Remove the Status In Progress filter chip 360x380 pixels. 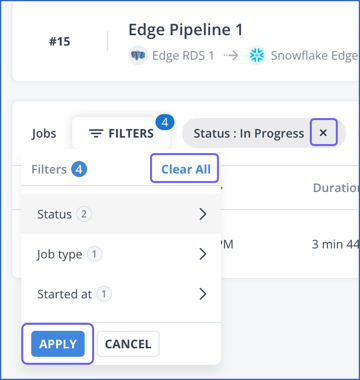pyautogui.click(x=323, y=133)
